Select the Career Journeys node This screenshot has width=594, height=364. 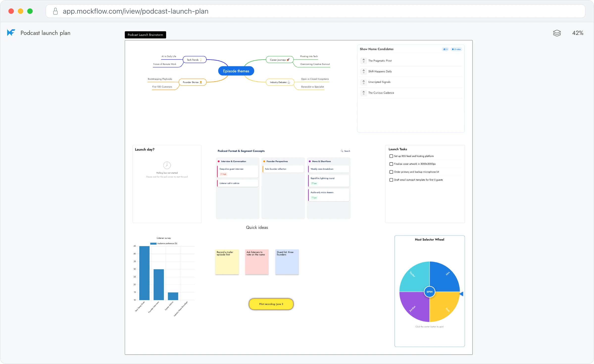pyautogui.click(x=280, y=60)
